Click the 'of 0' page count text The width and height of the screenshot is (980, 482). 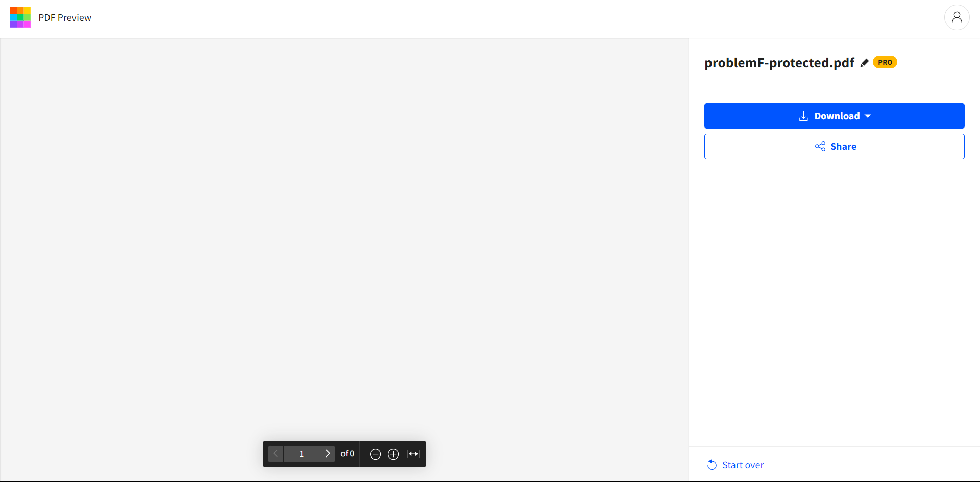coord(348,454)
